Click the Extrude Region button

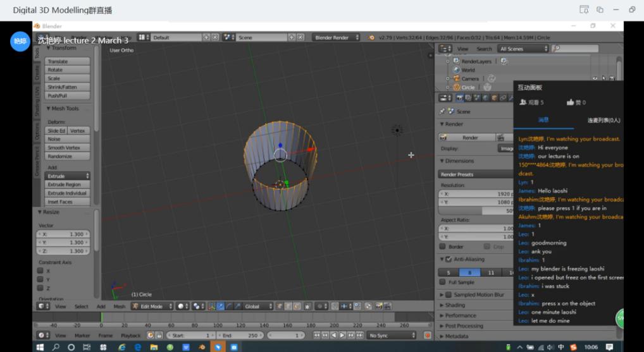pos(68,185)
